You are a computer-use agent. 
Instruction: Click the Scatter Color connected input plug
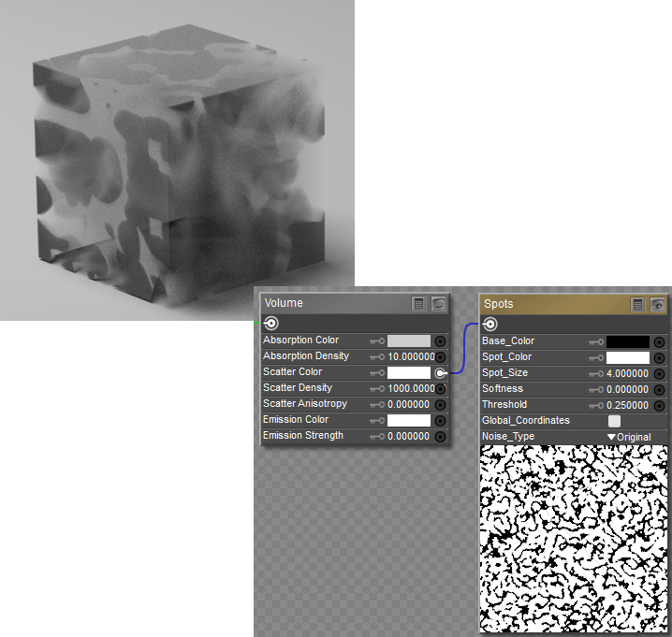point(440,372)
